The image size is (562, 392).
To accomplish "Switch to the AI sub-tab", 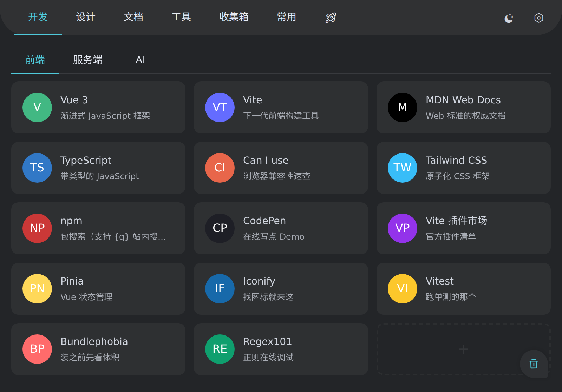I will 140,60.
